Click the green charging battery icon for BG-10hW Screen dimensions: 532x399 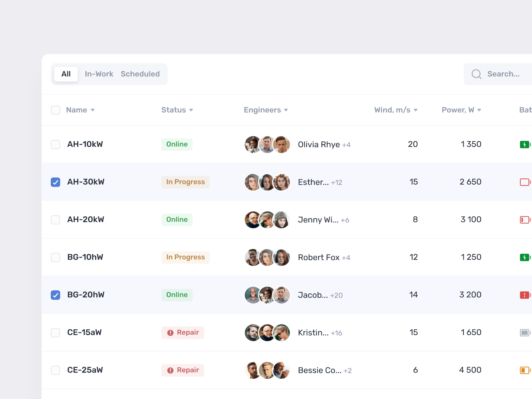click(x=525, y=258)
